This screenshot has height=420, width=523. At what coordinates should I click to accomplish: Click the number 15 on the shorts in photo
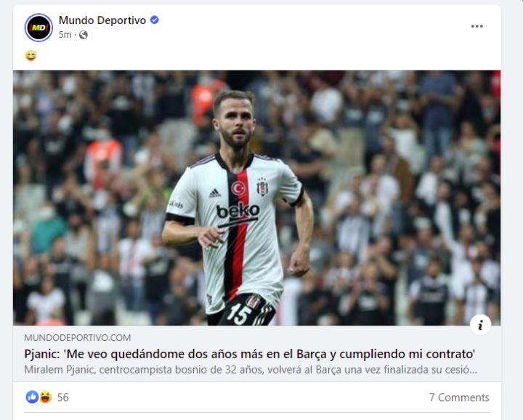[239, 314]
